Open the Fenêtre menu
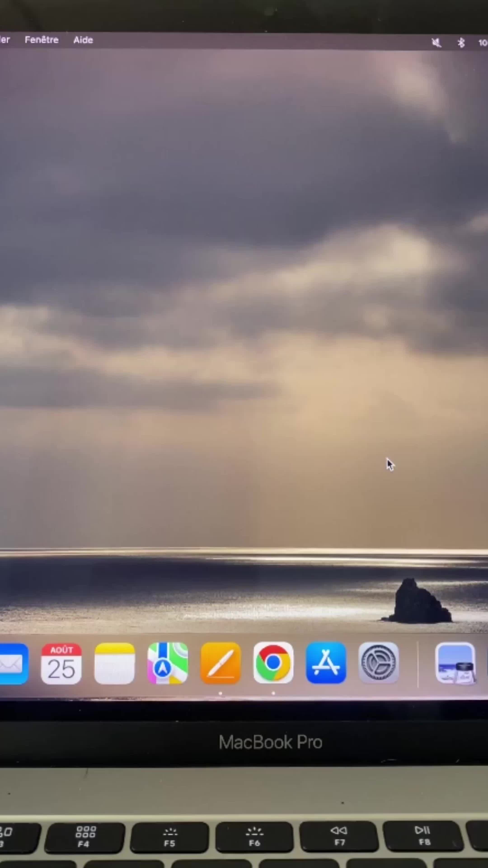488x868 pixels. click(x=41, y=40)
